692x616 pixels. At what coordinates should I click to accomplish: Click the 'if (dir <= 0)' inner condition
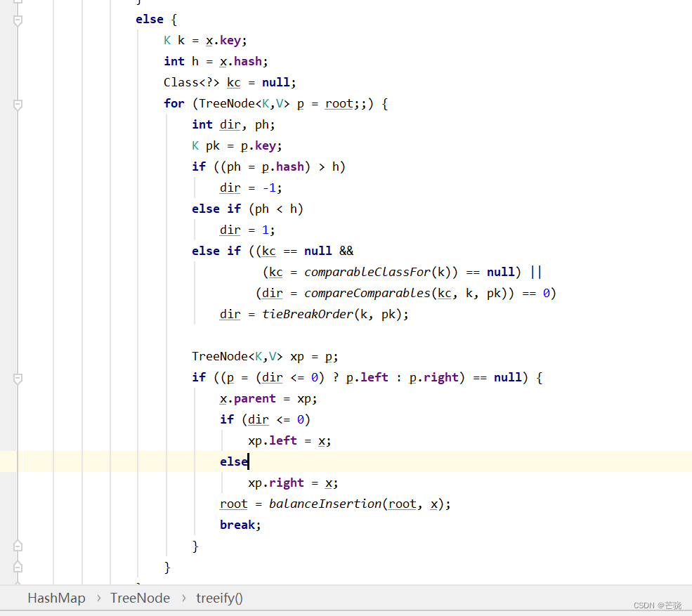pos(266,419)
